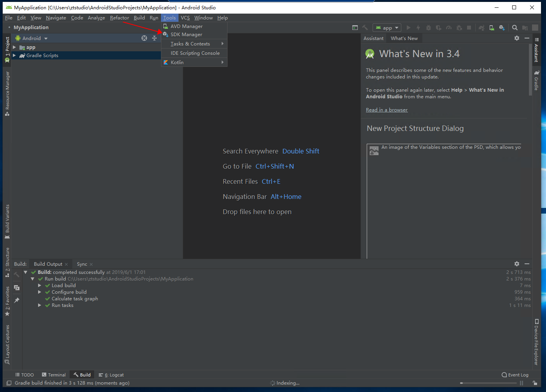
Task: Close the Sync tab
Action: (91, 264)
